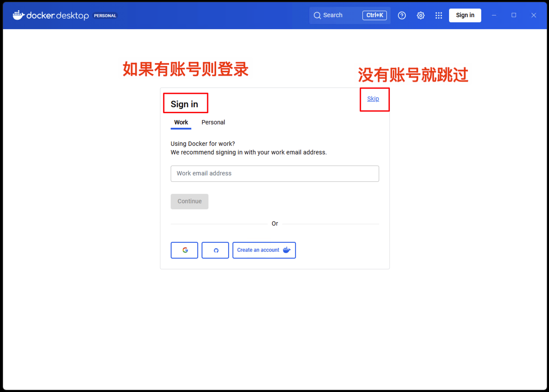
Task: Sign in with Google icon button
Action: click(184, 250)
